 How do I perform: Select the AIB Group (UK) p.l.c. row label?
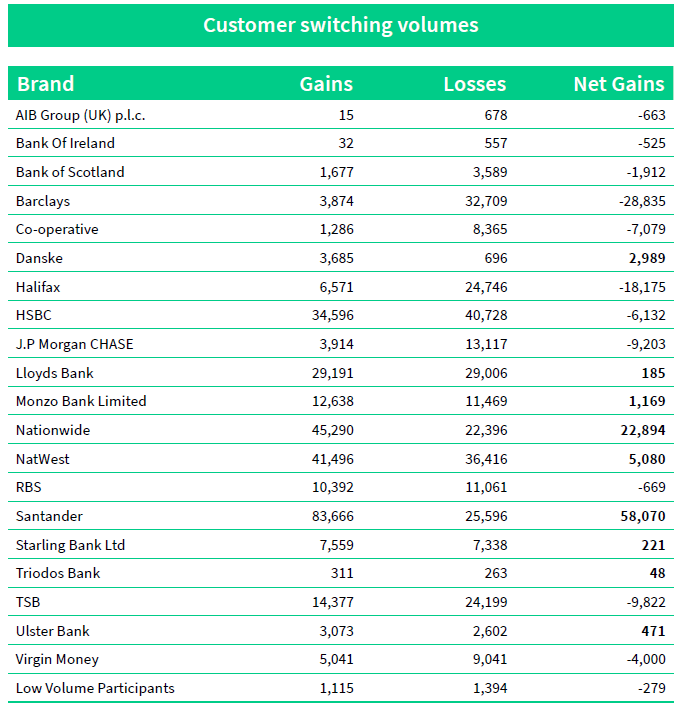[82, 115]
